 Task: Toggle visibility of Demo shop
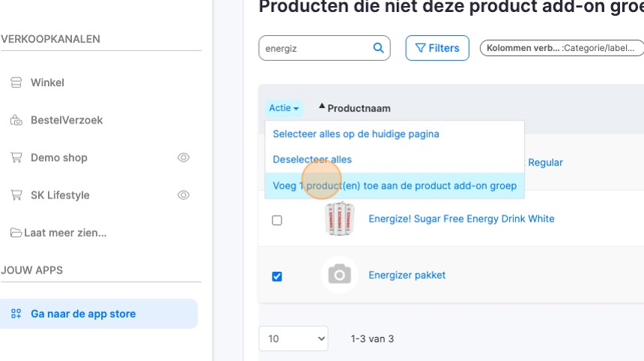183,157
